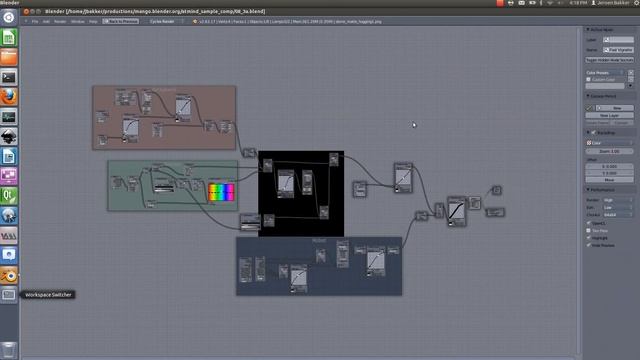Open the Terminal from the dock
640x360 pixels.
[x=9, y=77]
